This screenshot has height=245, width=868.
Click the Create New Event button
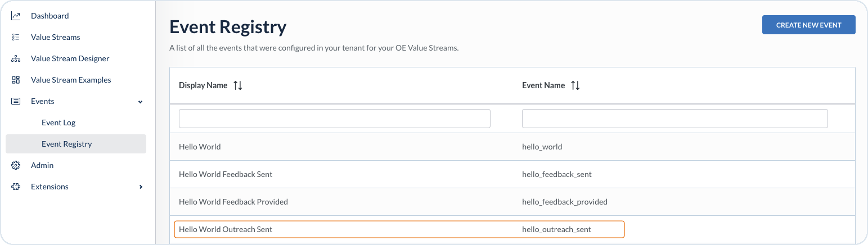click(809, 25)
